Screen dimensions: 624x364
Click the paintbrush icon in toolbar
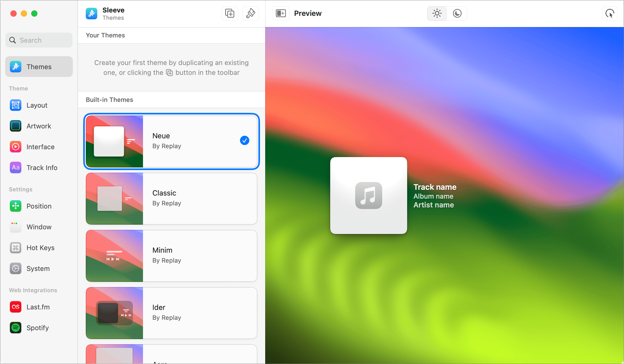250,14
